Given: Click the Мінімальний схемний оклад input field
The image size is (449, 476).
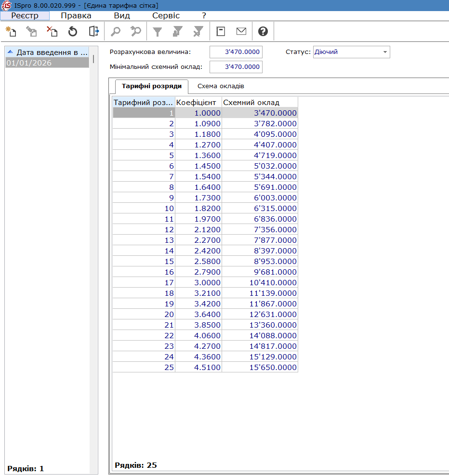Looking at the screenshot, I should pos(236,67).
